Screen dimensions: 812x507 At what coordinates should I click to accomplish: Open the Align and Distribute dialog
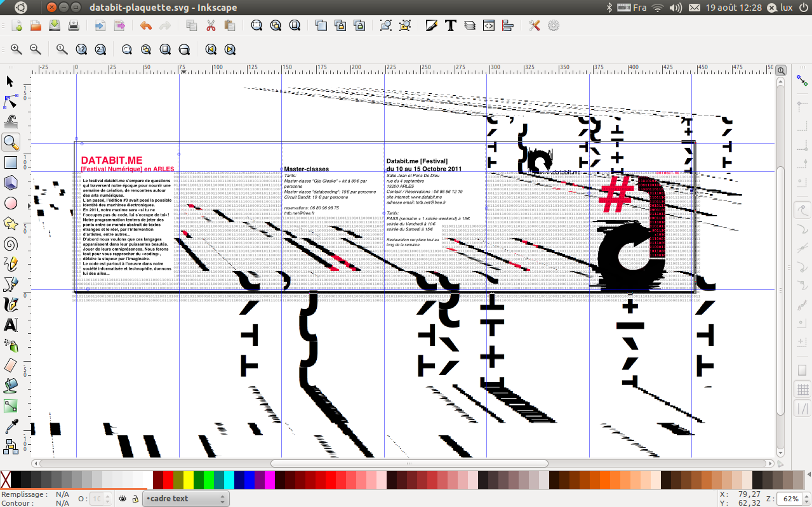[508, 25]
